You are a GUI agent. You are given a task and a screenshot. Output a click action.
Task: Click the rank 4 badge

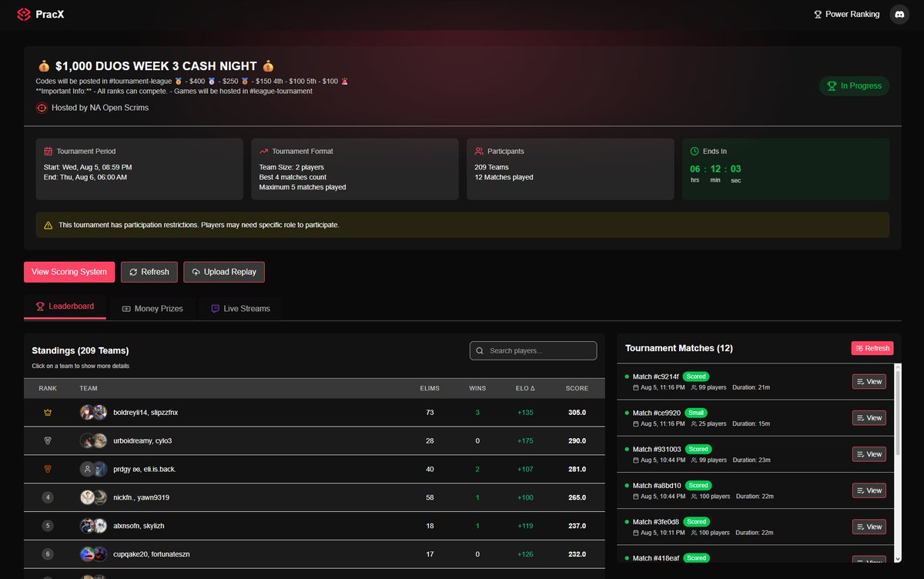coord(48,497)
